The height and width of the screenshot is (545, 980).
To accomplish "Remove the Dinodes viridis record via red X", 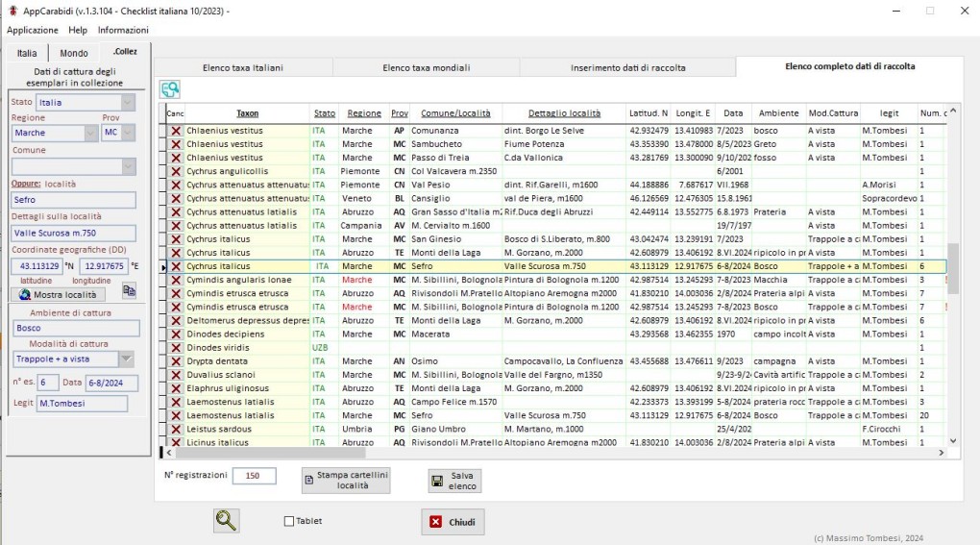I will click(176, 348).
